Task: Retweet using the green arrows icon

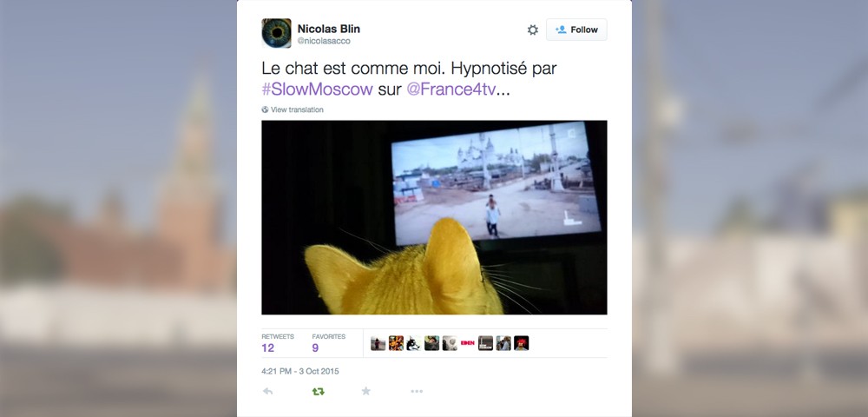Action: point(319,392)
